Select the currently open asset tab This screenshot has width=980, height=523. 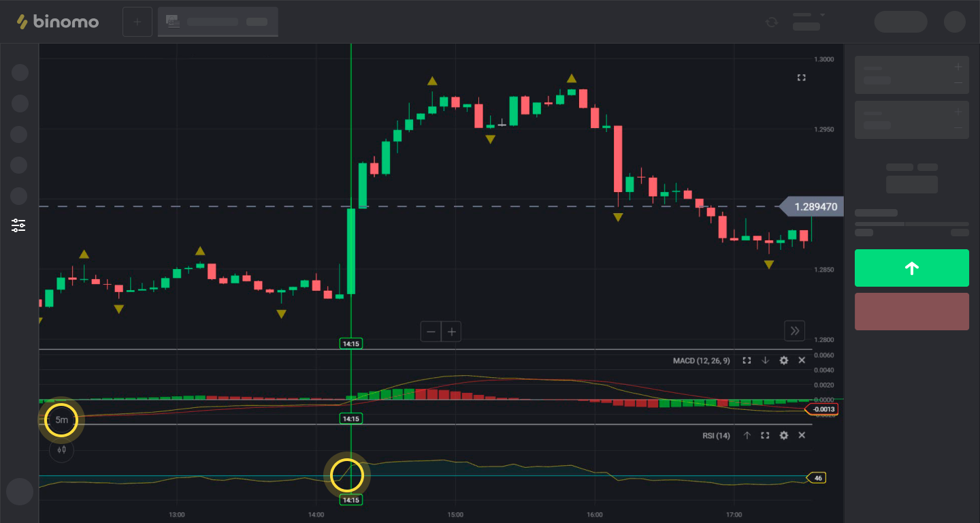[218, 22]
